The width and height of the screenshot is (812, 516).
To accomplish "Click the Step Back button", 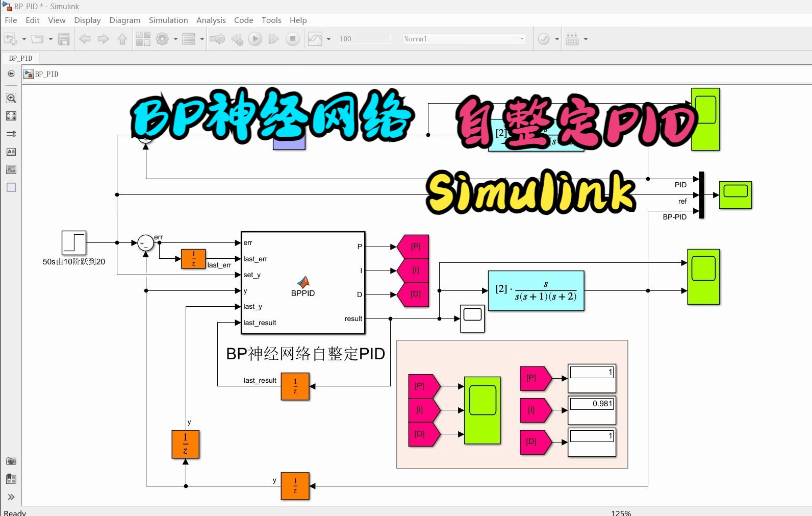I will click(237, 39).
